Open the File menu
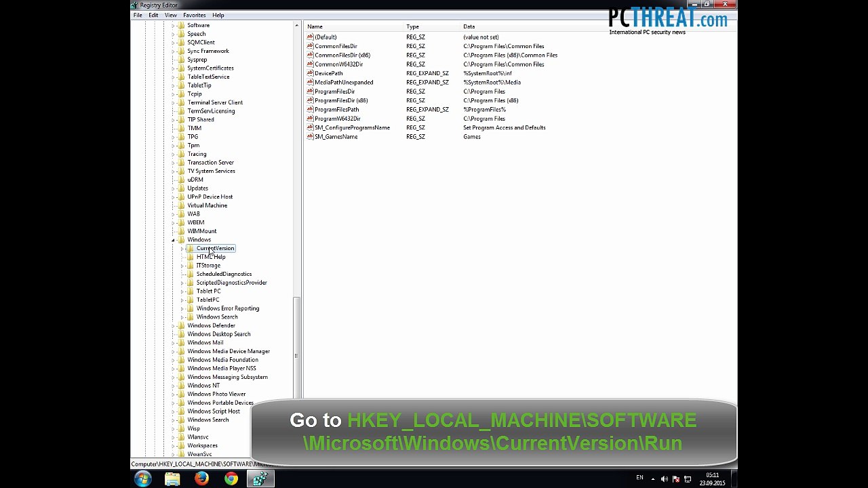This screenshot has height=488, width=868. click(138, 15)
